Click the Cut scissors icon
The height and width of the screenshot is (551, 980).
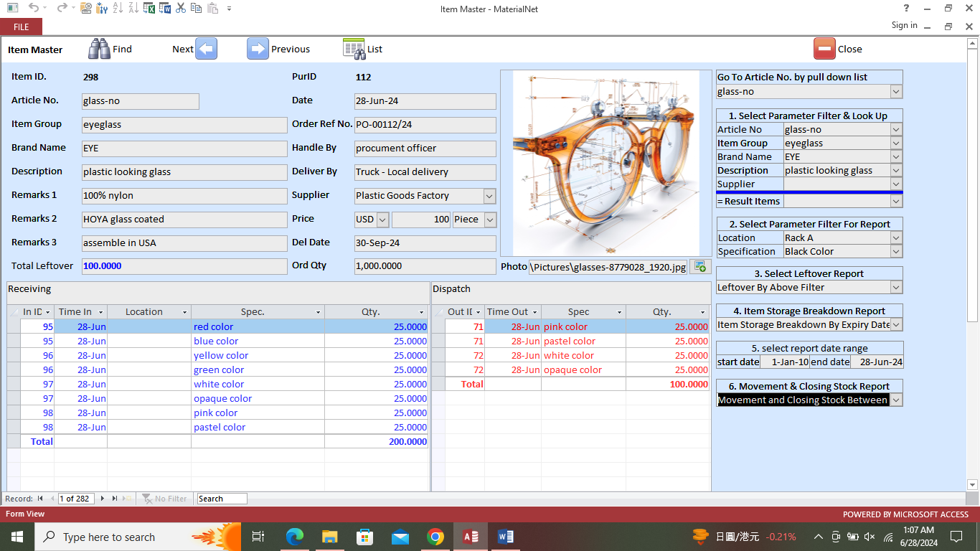181,9
